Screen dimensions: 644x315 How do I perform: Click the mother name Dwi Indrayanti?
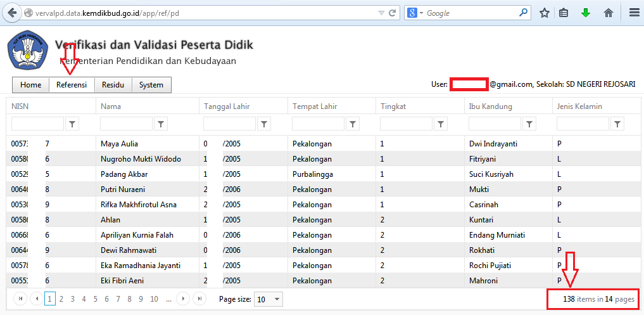coord(493,143)
